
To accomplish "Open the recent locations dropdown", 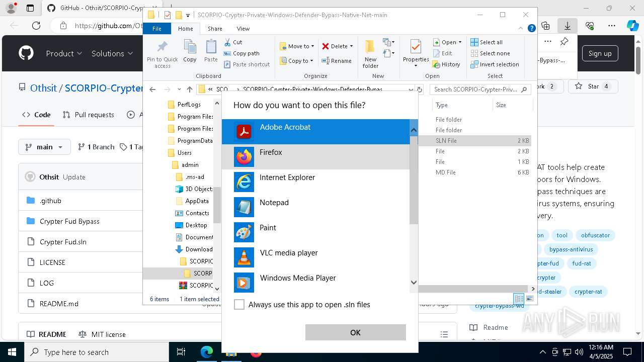I will point(179,89).
